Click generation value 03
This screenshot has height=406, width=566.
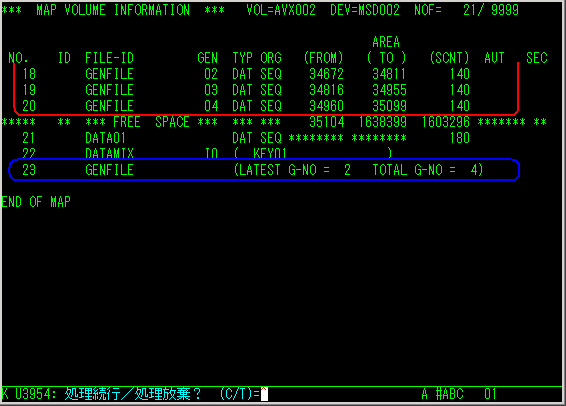pos(211,90)
